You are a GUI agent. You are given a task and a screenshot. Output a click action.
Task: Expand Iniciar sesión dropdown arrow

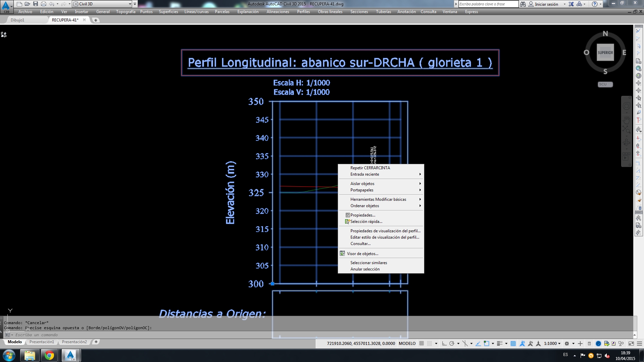565,4
